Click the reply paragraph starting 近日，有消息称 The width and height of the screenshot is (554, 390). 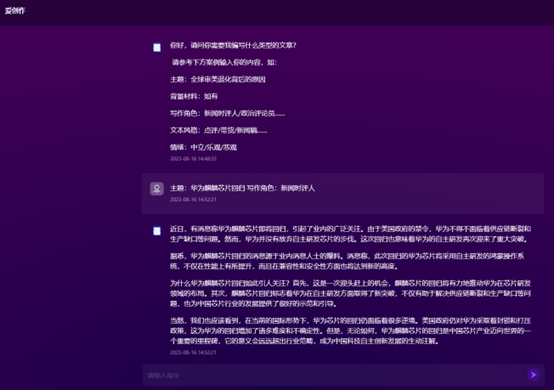click(x=350, y=234)
